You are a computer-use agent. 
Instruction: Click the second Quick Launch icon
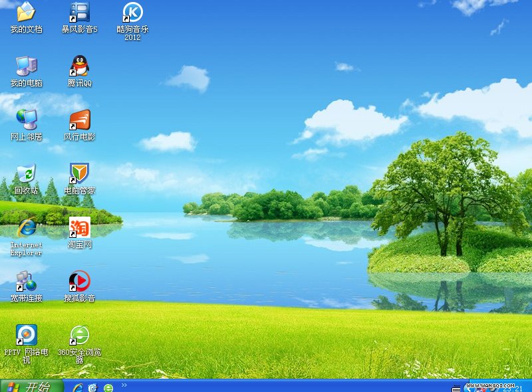tap(93, 387)
